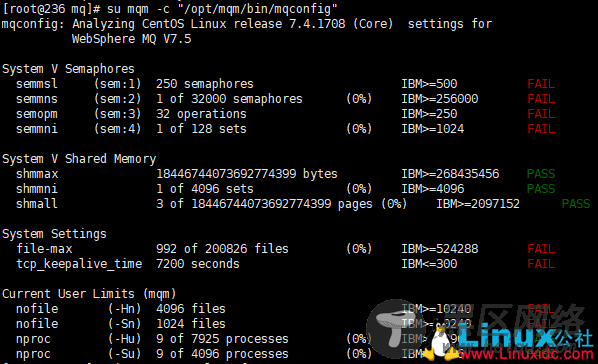598x364 pixels.
Task: Click the "IBM>=256000" requirement
Action: 440,99
